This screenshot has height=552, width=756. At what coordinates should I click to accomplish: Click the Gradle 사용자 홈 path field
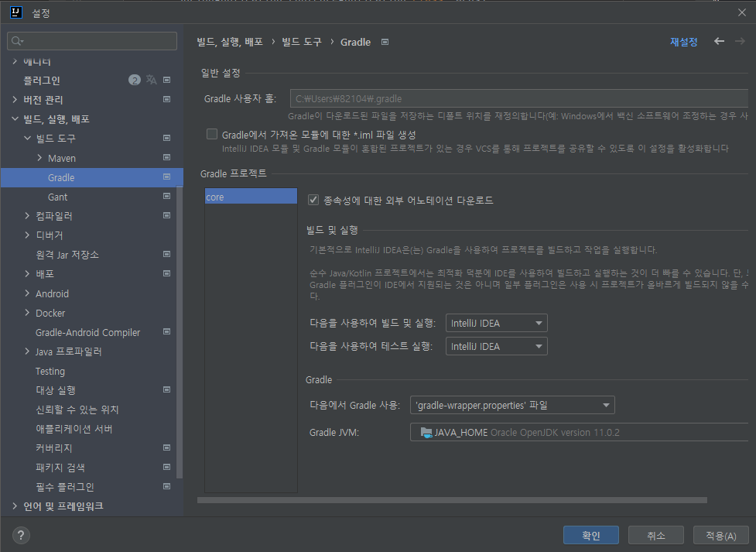click(519, 98)
